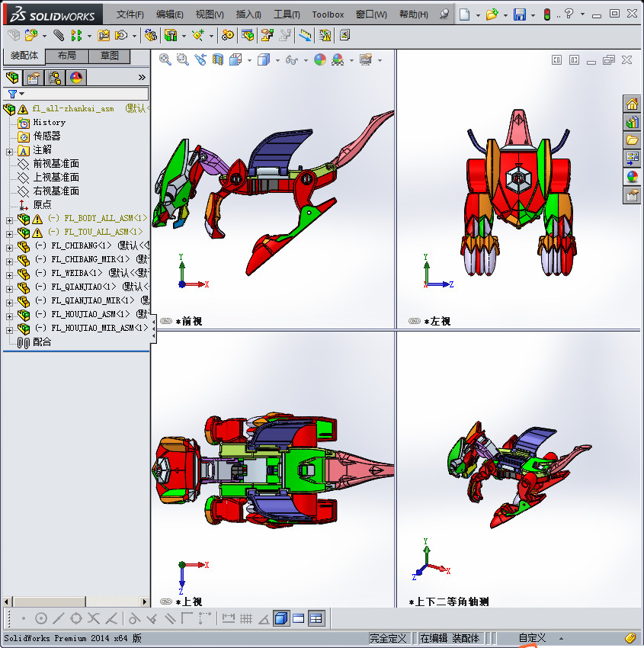The image size is (644, 648).
Task: Enable Section View
Action: coord(218,59)
